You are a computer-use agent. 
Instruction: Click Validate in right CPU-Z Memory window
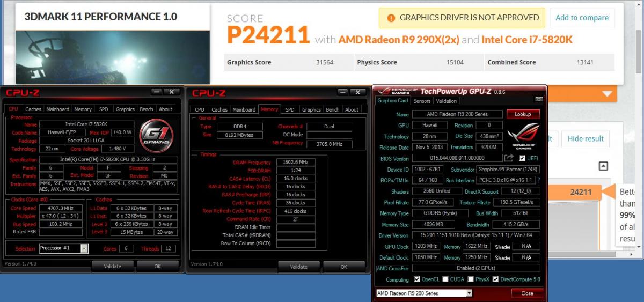(x=299, y=267)
